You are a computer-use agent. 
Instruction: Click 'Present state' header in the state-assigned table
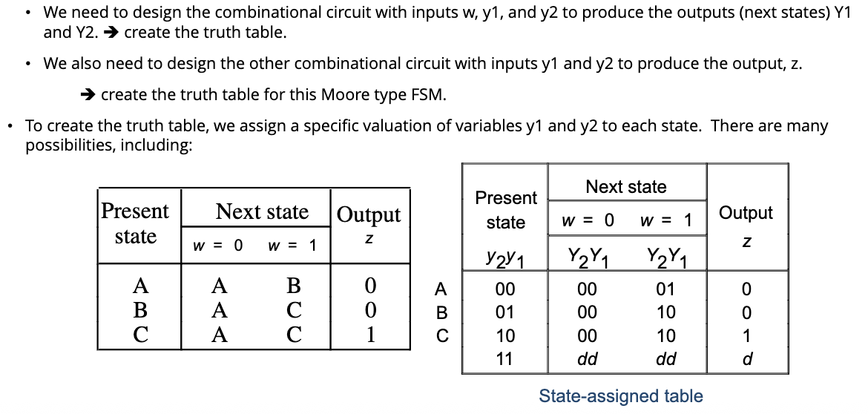click(x=506, y=210)
